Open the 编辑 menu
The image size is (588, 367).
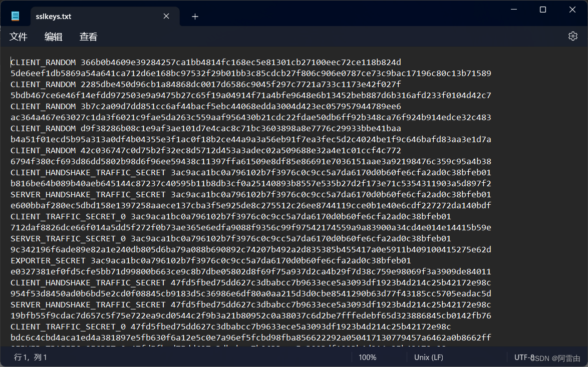53,37
